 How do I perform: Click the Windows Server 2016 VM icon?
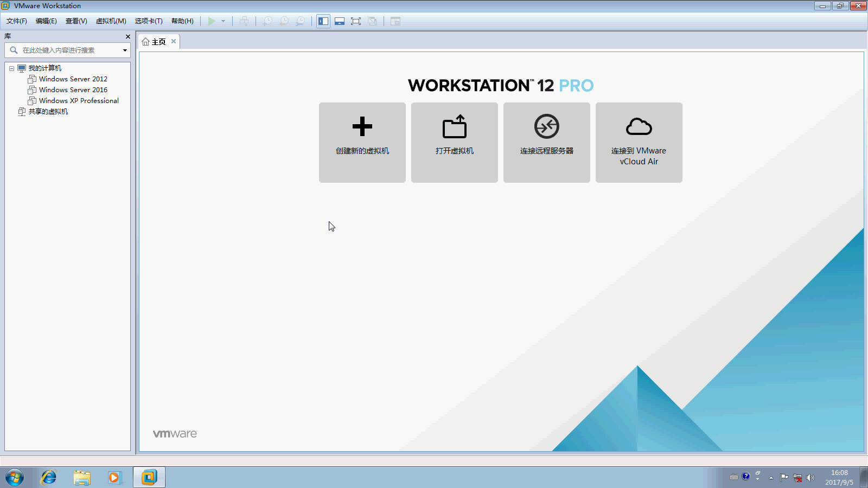click(x=32, y=90)
